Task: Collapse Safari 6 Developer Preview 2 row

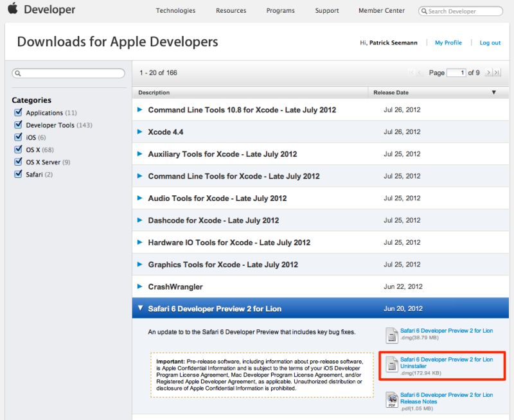Action: 140,308
